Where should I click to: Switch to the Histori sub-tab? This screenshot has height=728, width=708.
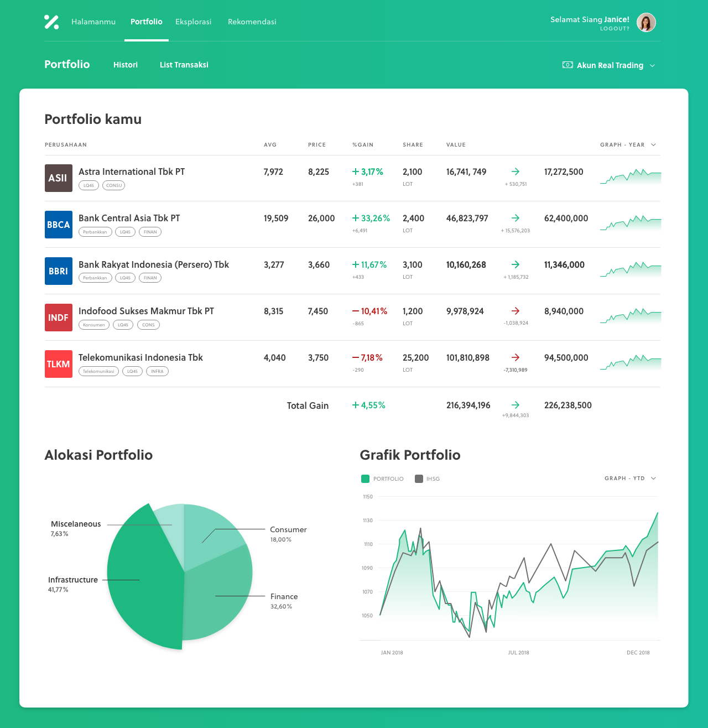(x=126, y=65)
